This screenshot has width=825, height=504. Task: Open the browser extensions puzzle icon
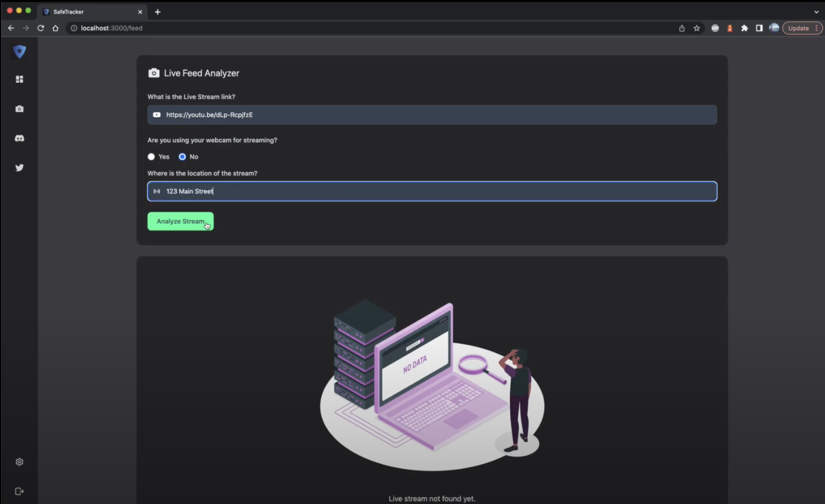coord(744,28)
